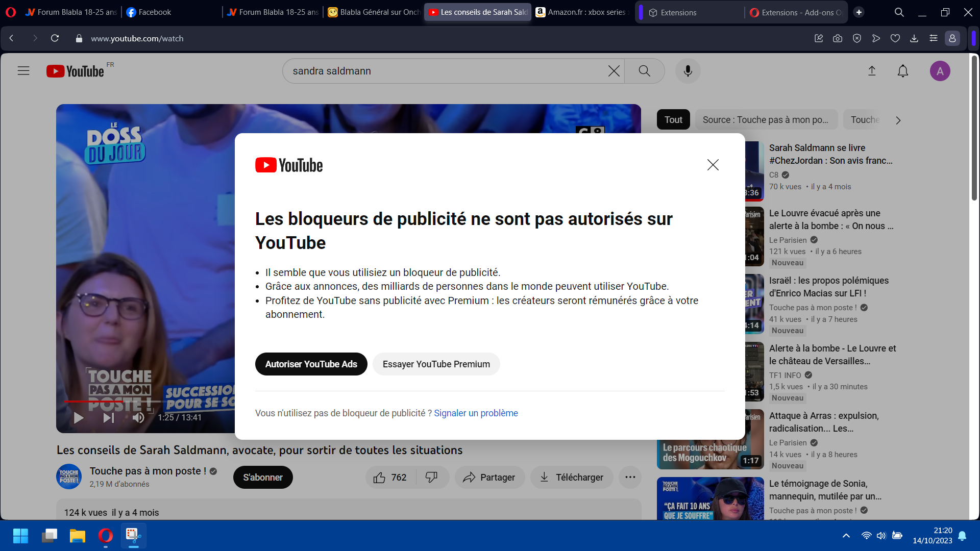Open the channel avatar under the video
The width and height of the screenshot is (980, 551).
click(x=69, y=477)
